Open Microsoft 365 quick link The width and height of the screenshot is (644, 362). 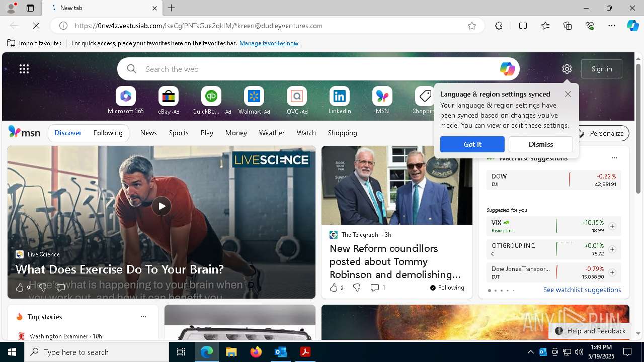tap(126, 101)
